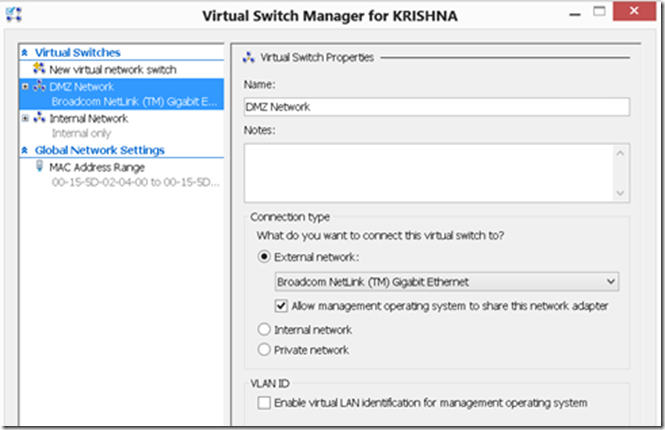Expand the Internal Network tree node
665x430 pixels.
[x=25, y=118]
